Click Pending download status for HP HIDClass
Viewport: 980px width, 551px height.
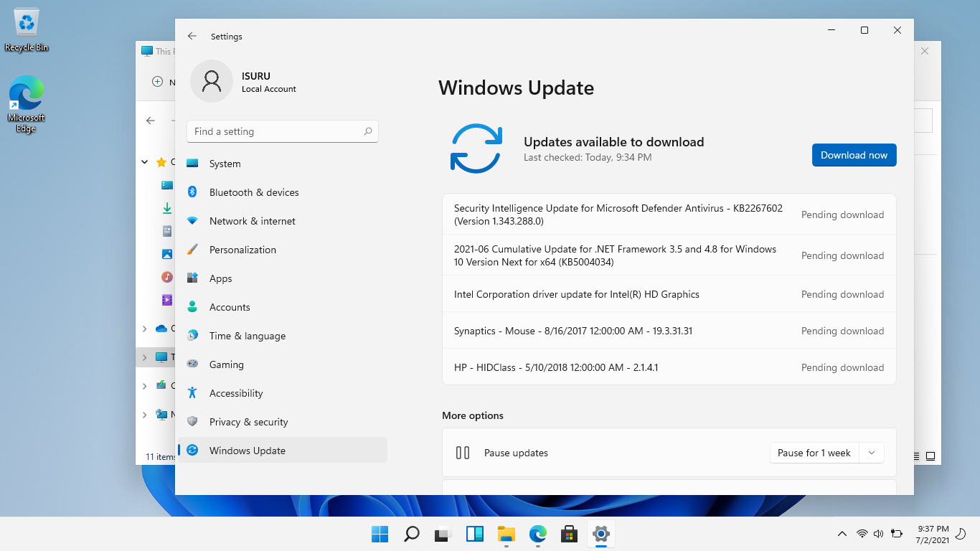click(x=842, y=367)
